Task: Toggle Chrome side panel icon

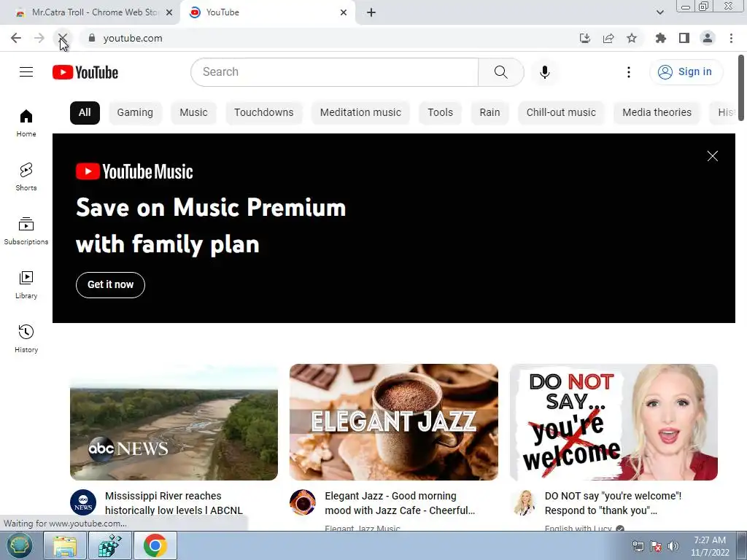Action: 684,38
